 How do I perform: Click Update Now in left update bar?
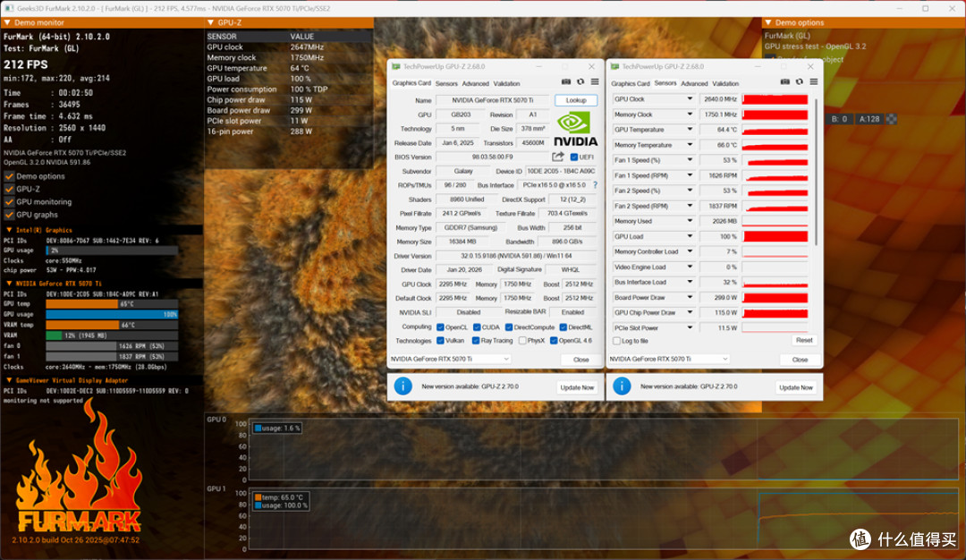(x=577, y=386)
